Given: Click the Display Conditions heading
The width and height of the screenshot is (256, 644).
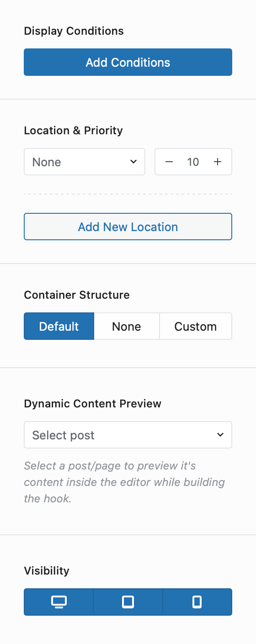Looking at the screenshot, I should tap(74, 31).
